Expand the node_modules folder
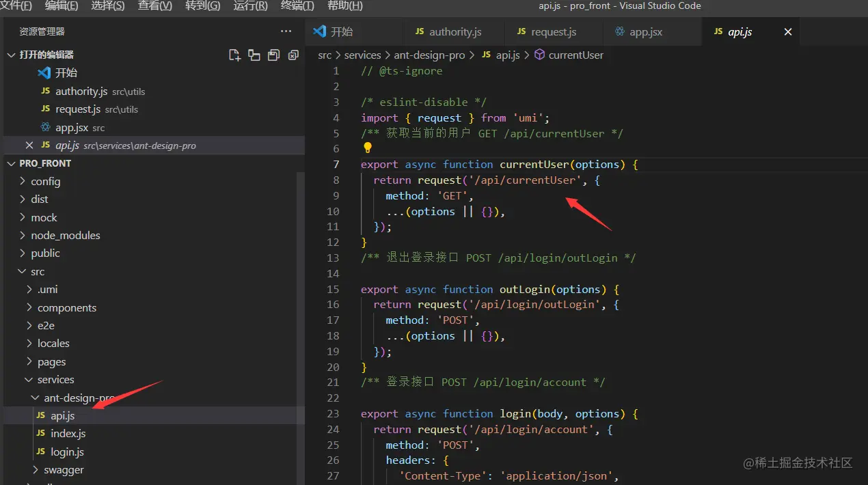The height and width of the screenshot is (485, 868). click(23, 235)
